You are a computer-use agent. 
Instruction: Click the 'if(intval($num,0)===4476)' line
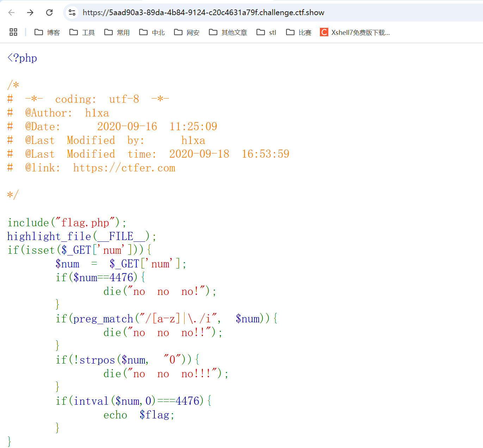pos(134,401)
